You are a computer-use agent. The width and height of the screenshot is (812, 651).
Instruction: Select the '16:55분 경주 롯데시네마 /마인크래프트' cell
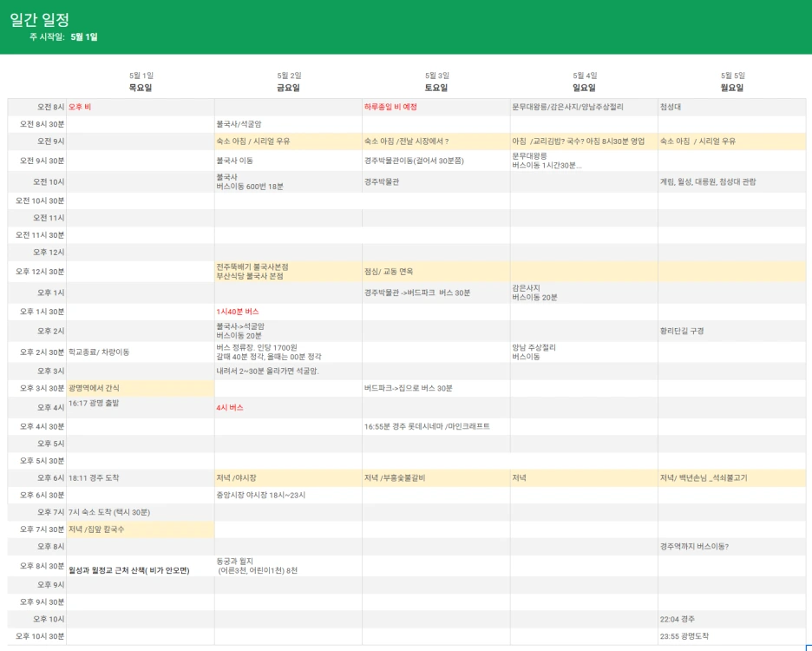coord(436,426)
